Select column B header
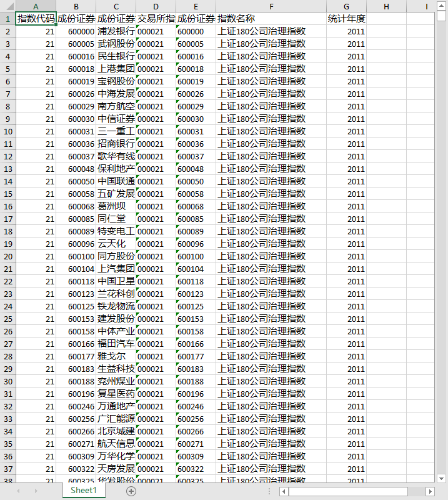This screenshot has width=448, height=500. pos(76,6)
